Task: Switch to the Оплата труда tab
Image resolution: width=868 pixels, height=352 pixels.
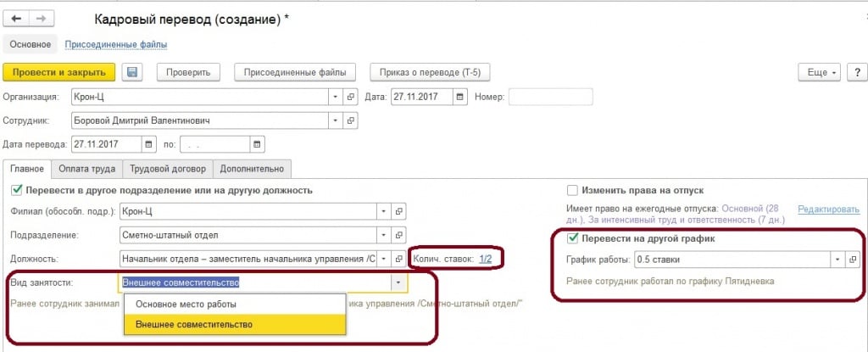Action: click(86, 169)
